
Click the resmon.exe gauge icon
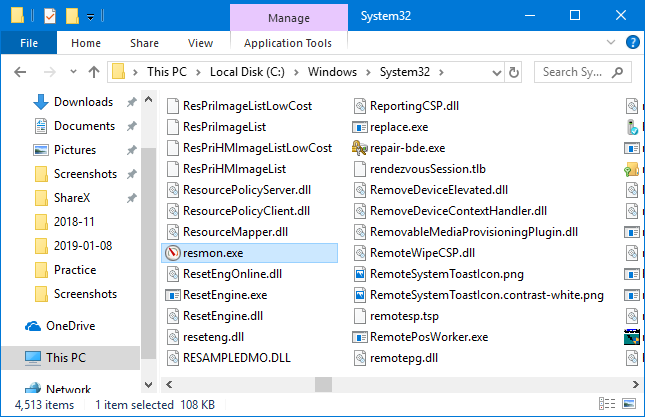pos(173,253)
